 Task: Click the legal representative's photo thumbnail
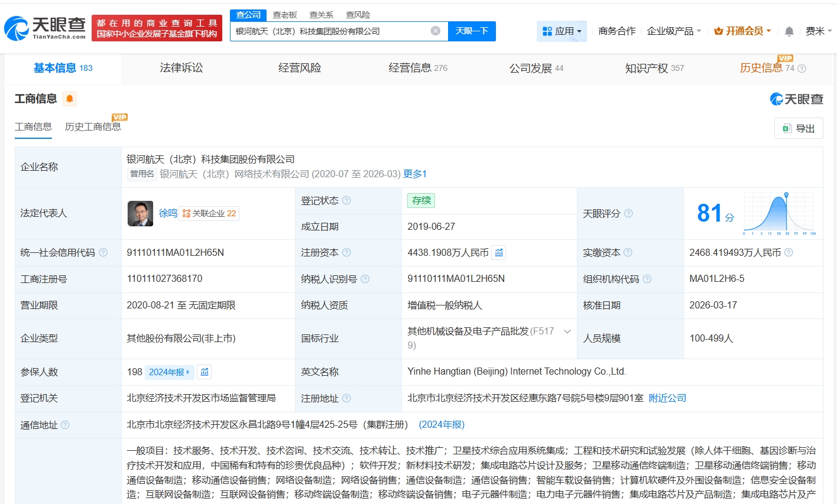point(140,213)
